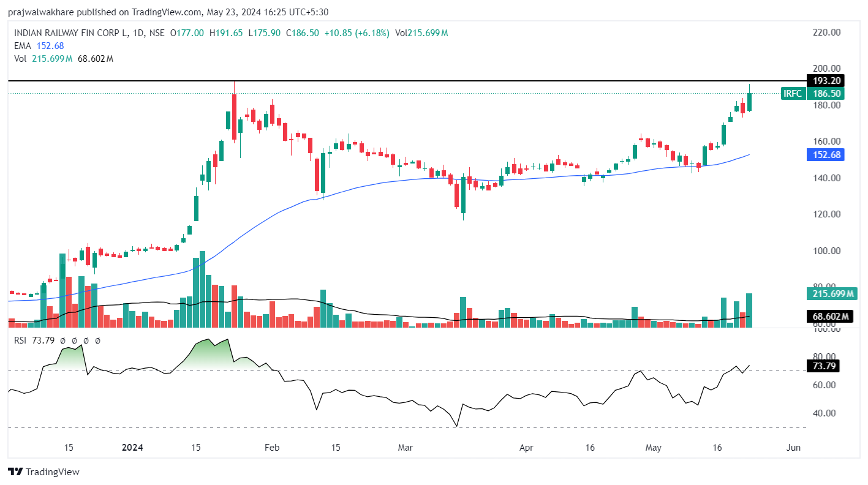Click the 68.602M value in Vol legend
This screenshot has height=485, width=868.
point(96,59)
